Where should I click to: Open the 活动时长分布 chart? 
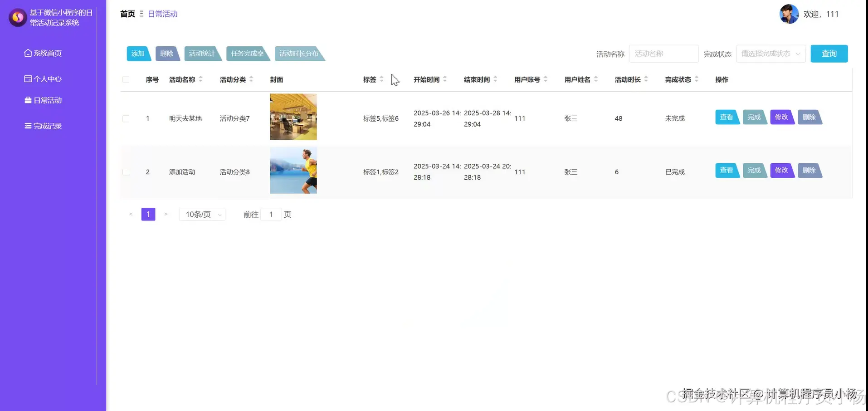tap(300, 54)
